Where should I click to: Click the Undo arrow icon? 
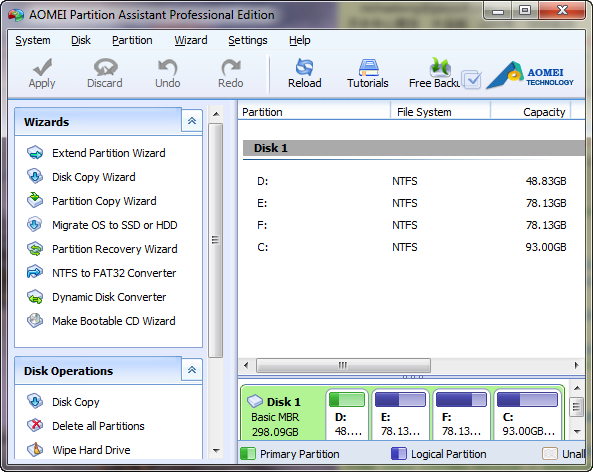point(168,67)
